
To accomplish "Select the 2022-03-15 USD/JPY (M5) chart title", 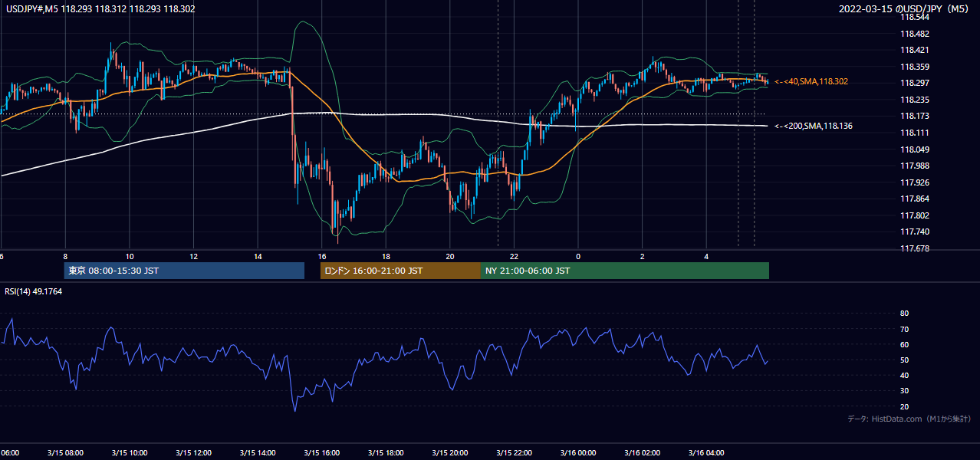I will [905, 8].
